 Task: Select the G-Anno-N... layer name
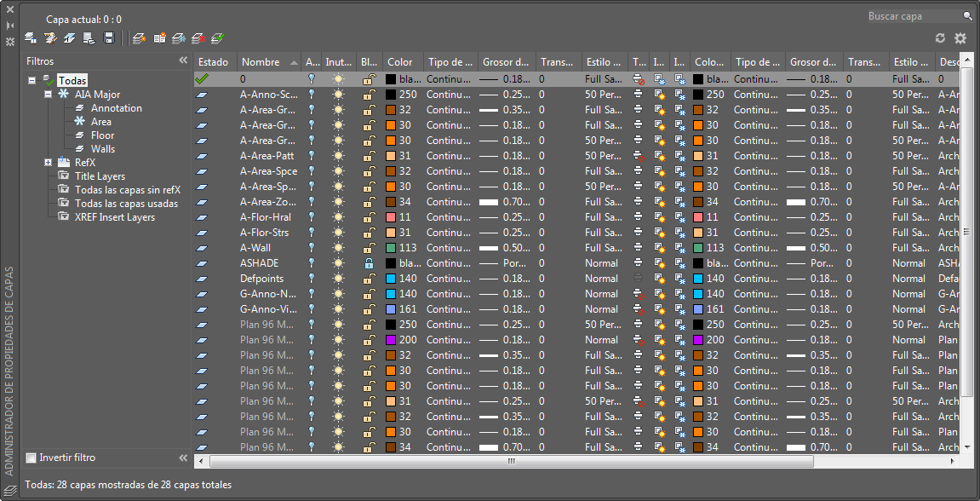point(268,294)
